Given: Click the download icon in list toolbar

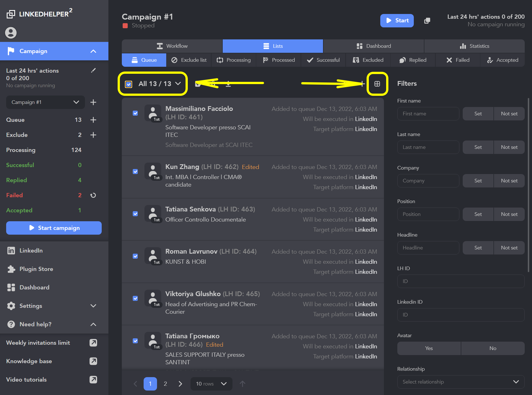Looking at the screenshot, I should [x=228, y=84].
